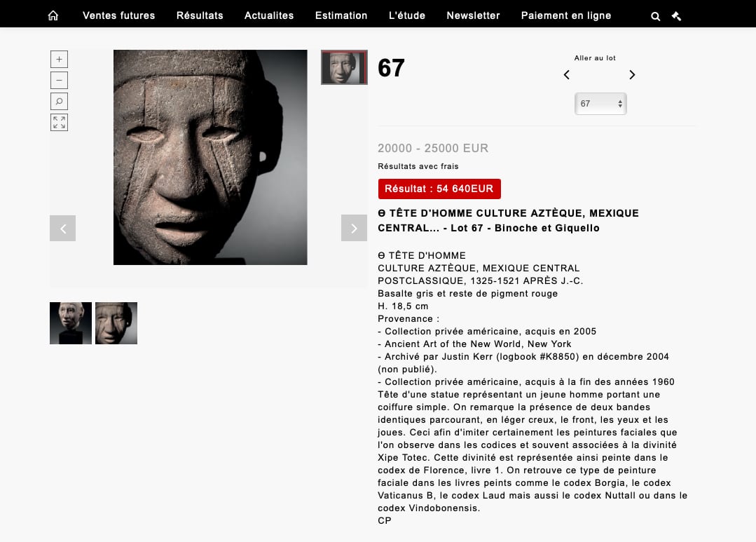Viewport: 756px width, 542px height.
Task: Open the lot number 67 dropdown
Action: pos(600,104)
